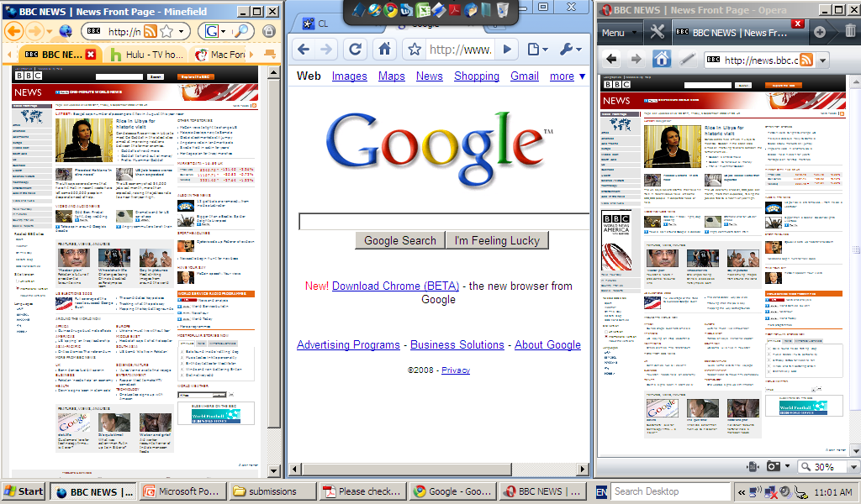This screenshot has height=504, width=861.
Task: Click the Chrome Forward button
Action: [x=326, y=50]
